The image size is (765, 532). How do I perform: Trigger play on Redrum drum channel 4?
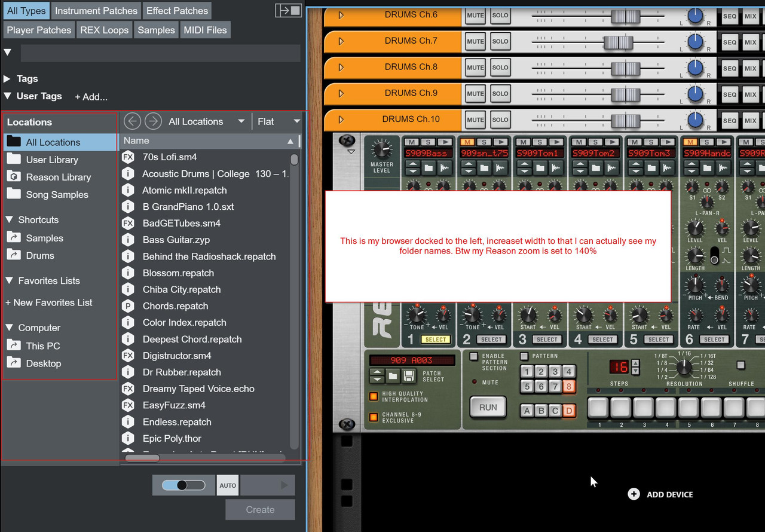[611, 142]
